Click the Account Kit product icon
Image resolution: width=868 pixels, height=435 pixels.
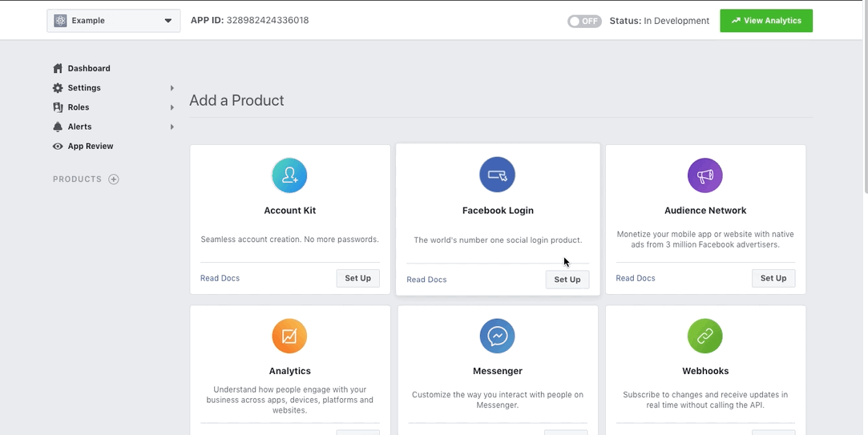coord(289,175)
